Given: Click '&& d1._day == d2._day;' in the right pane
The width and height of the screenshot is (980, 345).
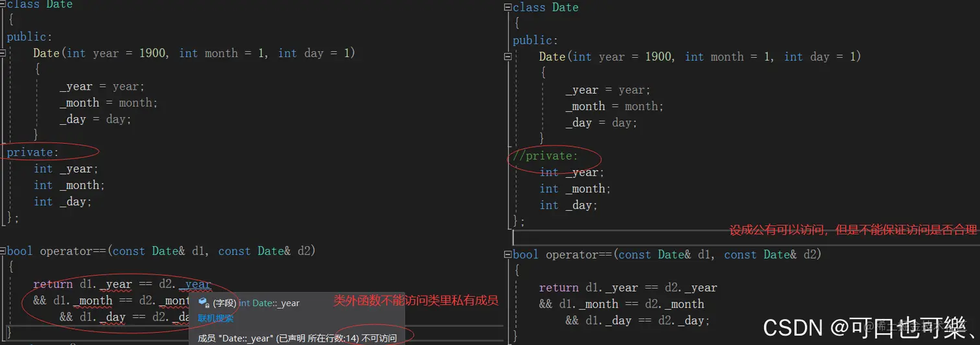Looking at the screenshot, I should pyautogui.click(x=638, y=320).
